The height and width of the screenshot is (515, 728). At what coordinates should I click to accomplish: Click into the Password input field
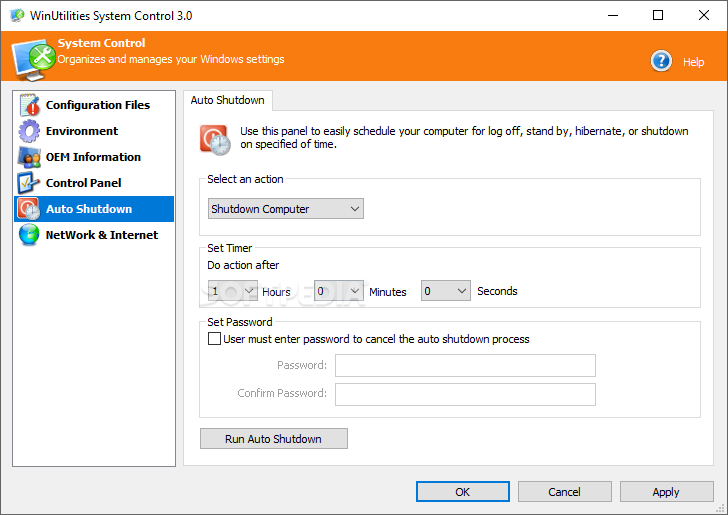pos(465,365)
